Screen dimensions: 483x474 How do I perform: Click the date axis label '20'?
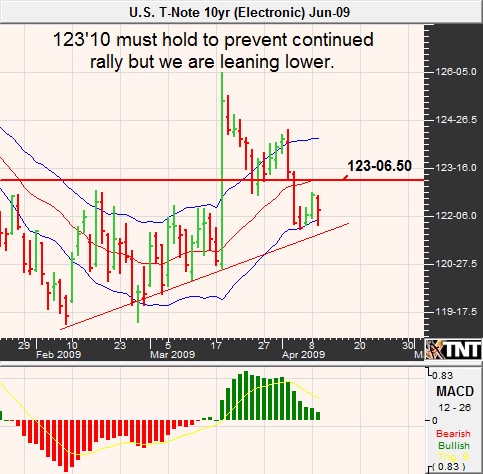click(x=360, y=345)
